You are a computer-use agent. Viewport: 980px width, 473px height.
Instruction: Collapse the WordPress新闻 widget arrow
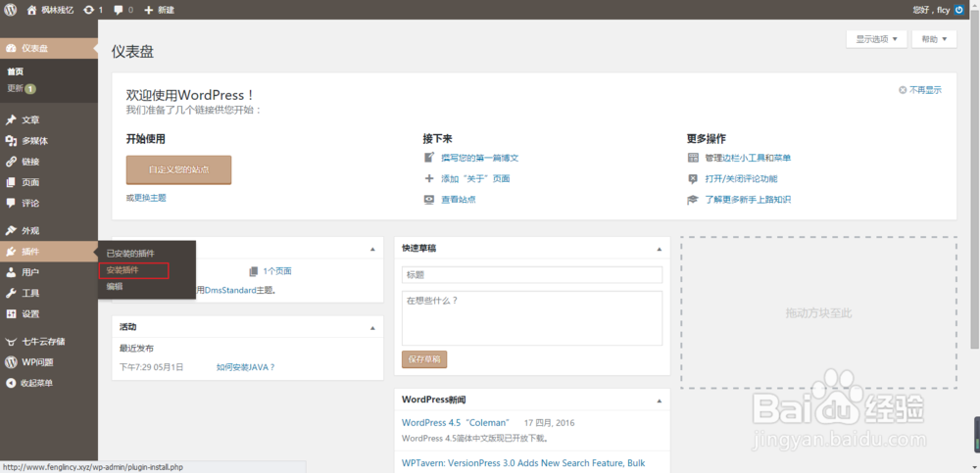coord(659,400)
